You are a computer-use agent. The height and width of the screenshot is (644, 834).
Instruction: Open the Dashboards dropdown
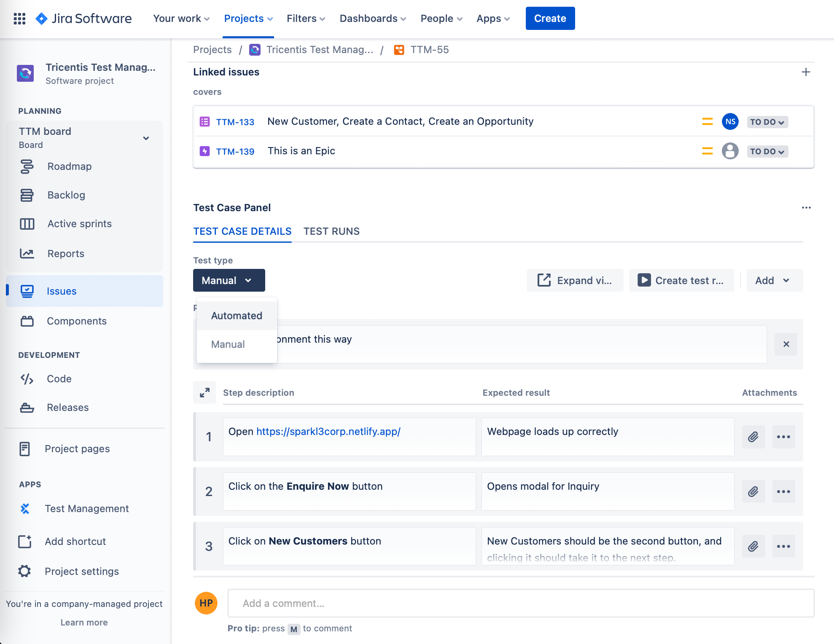click(373, 19)
